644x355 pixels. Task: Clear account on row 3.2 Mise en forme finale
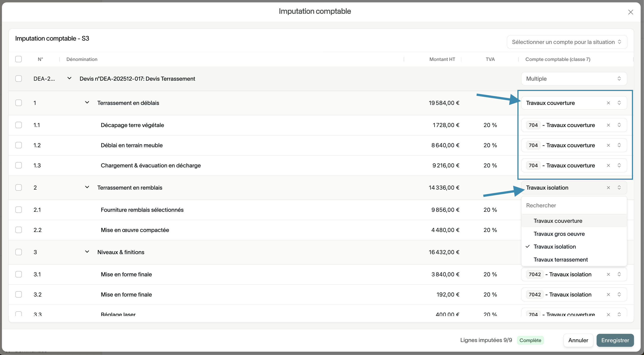608,294
